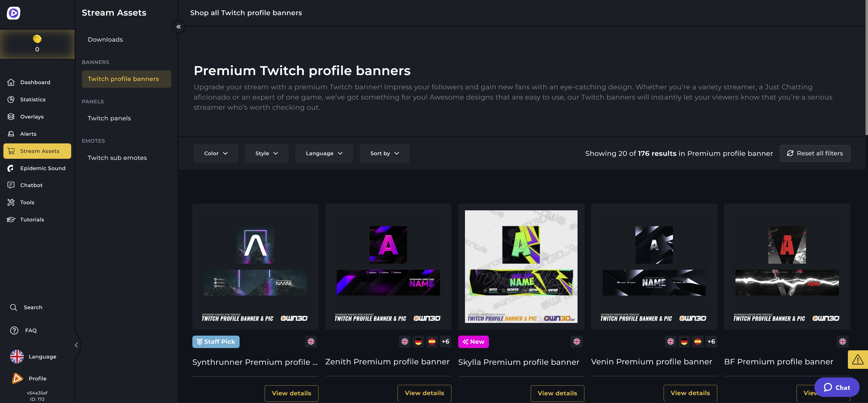Expand the Style filter dropdown
Image resolution: width=868 pixels, height=403 pixels.
point(266,153)
